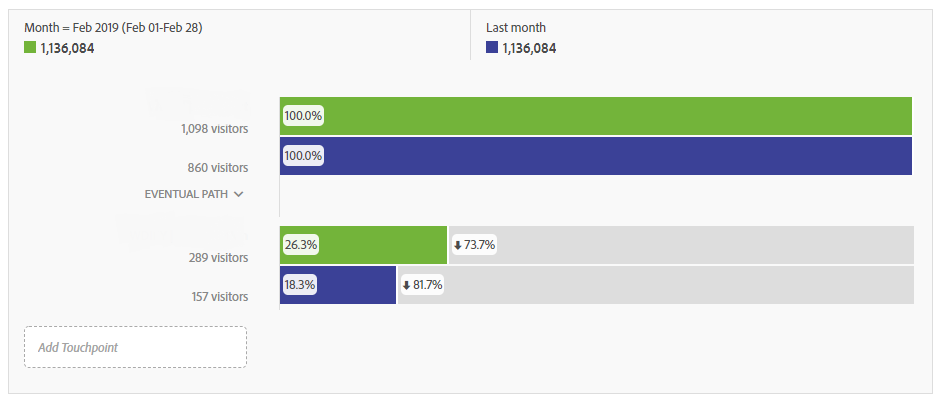Click the 289 visitors label

click(218, 257)
